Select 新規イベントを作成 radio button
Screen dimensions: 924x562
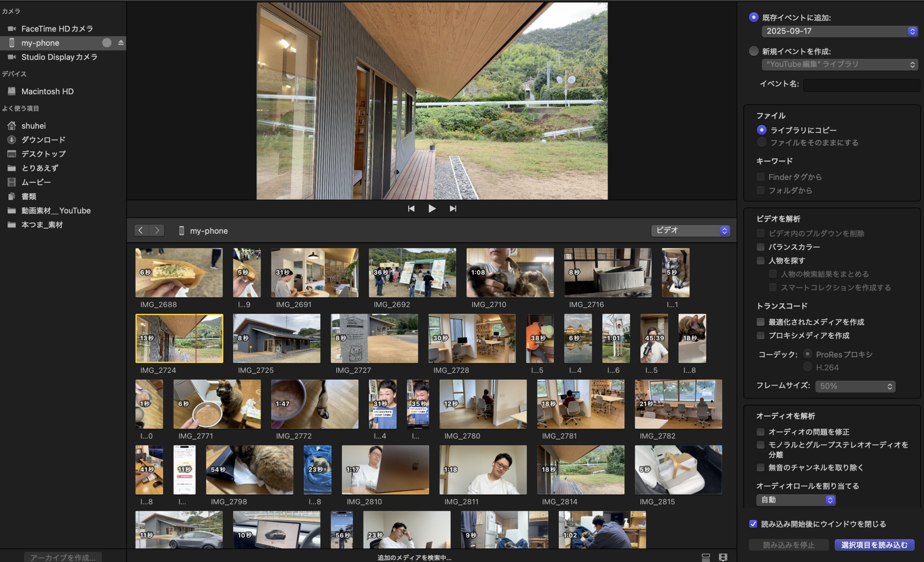pyautogui.click(x=753, y=51)
